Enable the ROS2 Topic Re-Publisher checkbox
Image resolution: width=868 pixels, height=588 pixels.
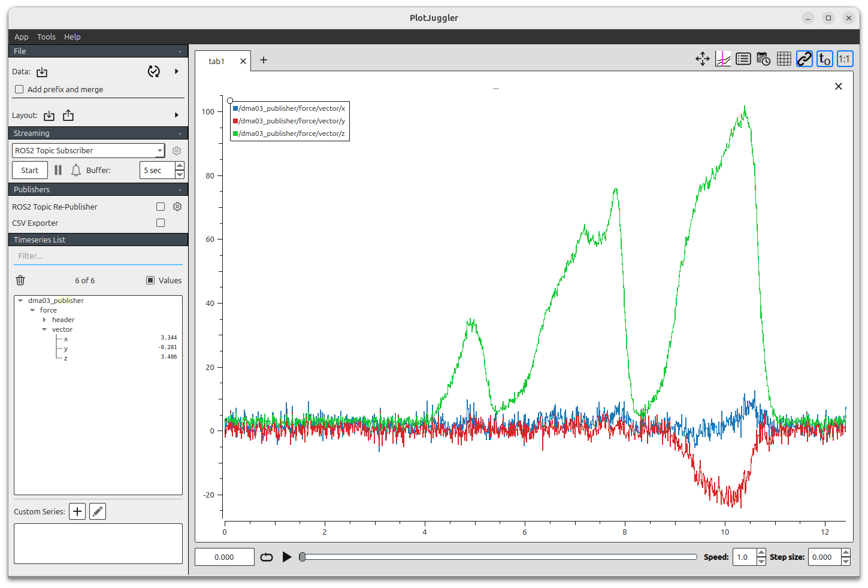tap(161, 207)
